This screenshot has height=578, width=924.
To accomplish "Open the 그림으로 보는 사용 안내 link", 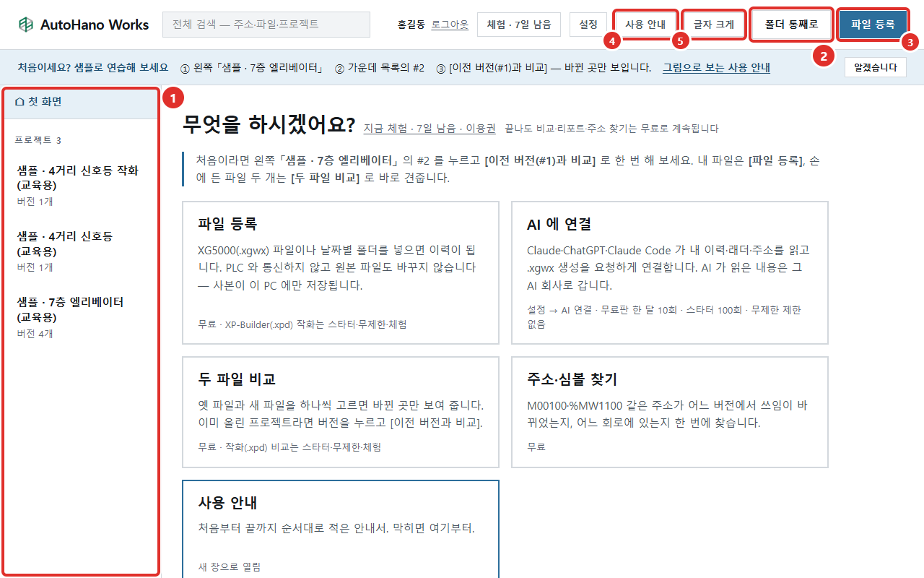I will (x=716, y=68).
